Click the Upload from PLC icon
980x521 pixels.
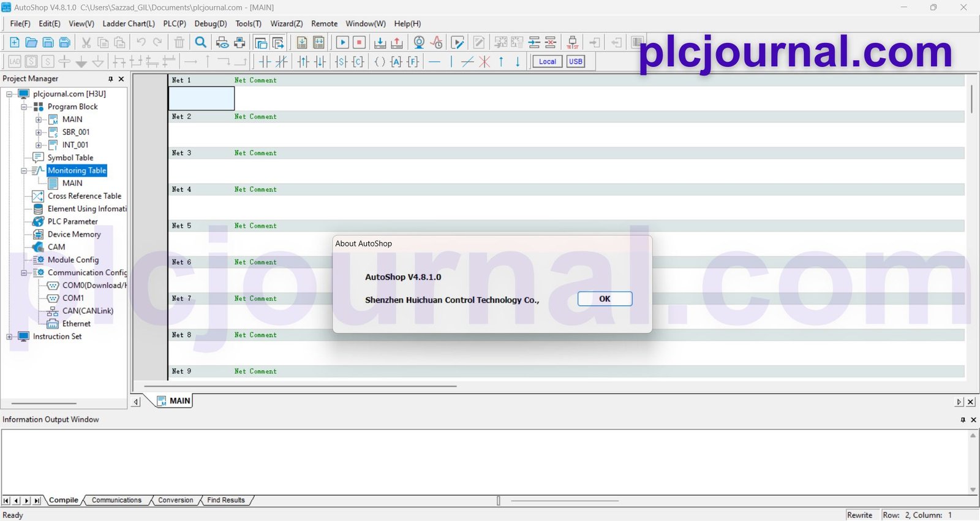point(397,42)
